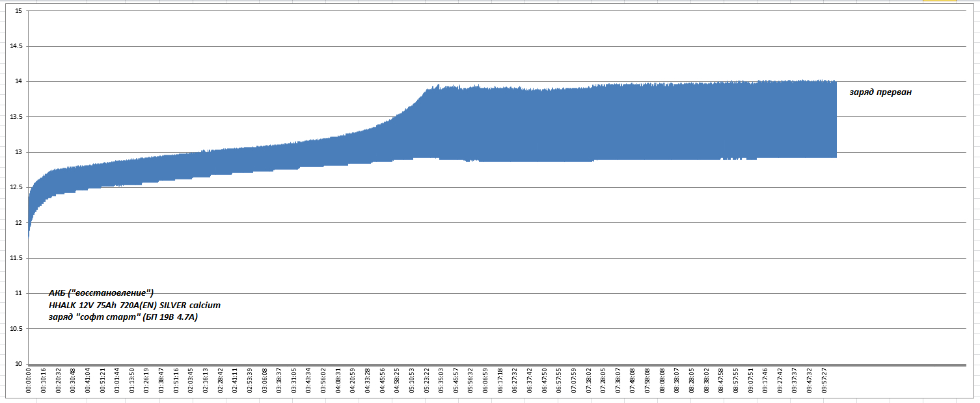Click time axis label 02:03:45
Viewport: 980px width, 403px height.
191,380
